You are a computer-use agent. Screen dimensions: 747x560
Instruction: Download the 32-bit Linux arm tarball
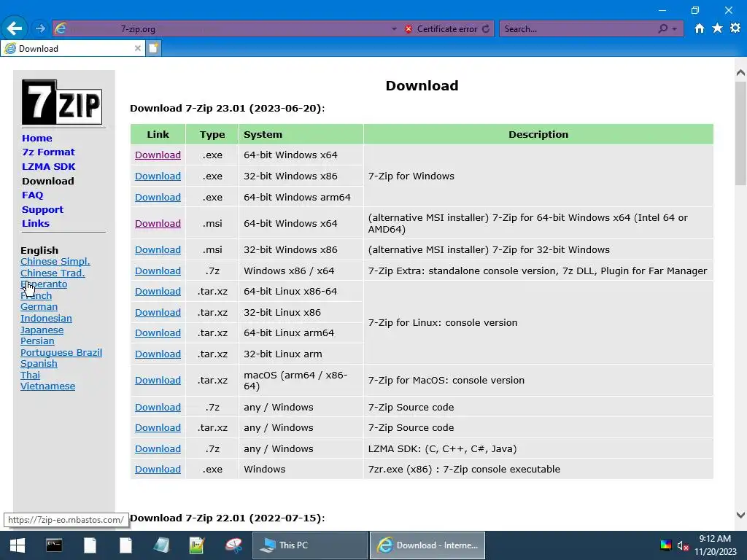(158, 354)
